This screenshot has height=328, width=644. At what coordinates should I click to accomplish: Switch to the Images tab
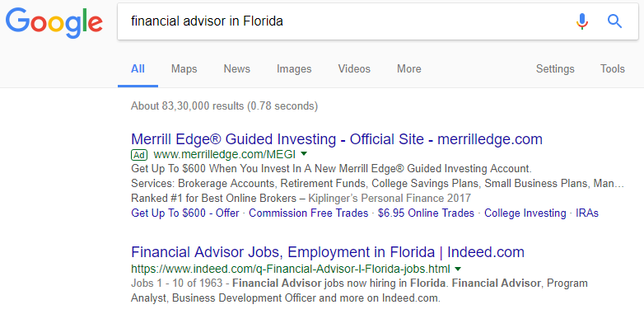tap(294, 68)
